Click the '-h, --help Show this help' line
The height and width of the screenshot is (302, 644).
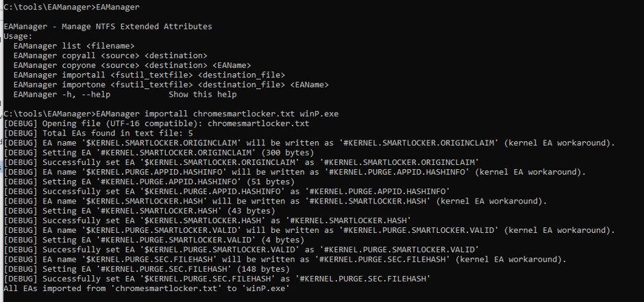click(125, 95)
